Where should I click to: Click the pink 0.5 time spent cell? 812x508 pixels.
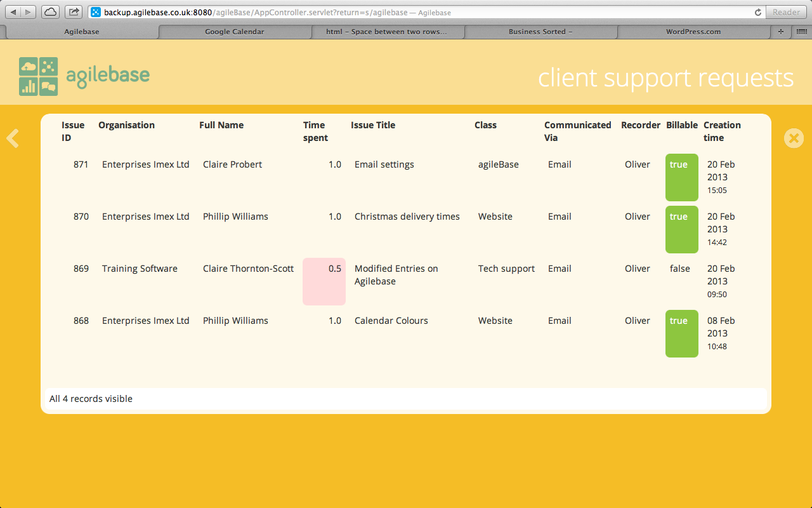click(324, 281)
